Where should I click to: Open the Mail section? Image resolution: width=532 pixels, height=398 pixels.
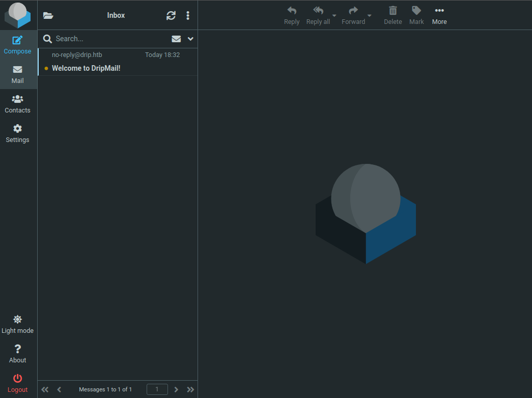[18, 74]
